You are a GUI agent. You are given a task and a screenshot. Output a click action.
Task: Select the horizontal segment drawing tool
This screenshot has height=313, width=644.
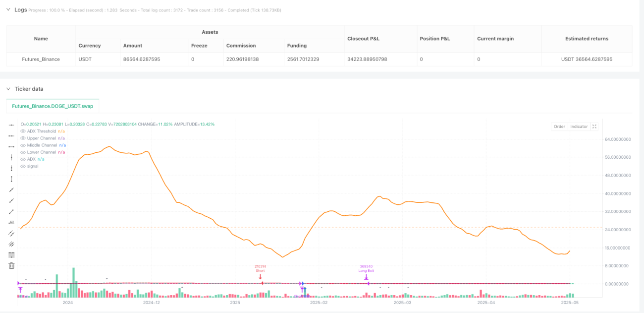(11, 146)
